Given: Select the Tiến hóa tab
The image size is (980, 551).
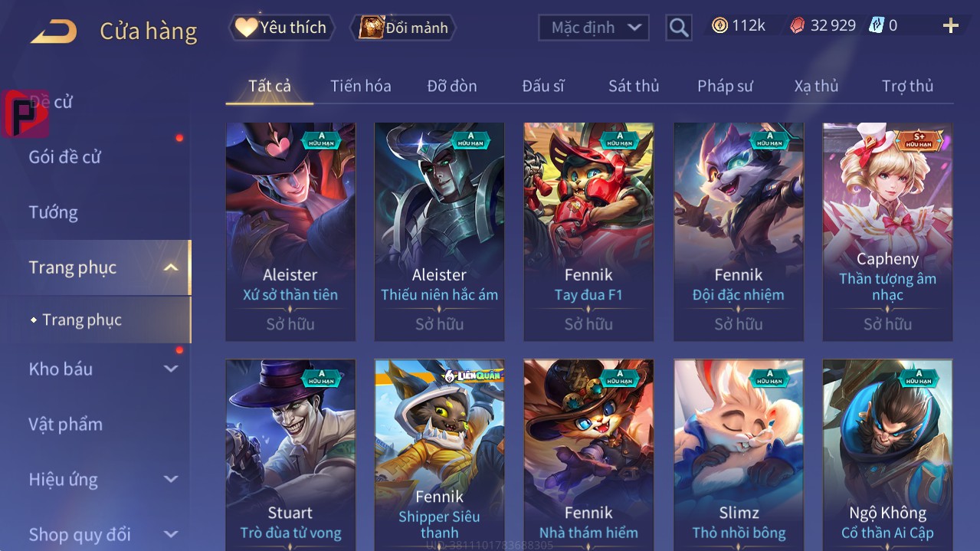Looking at the screenshot, I should tap(361, 86).
